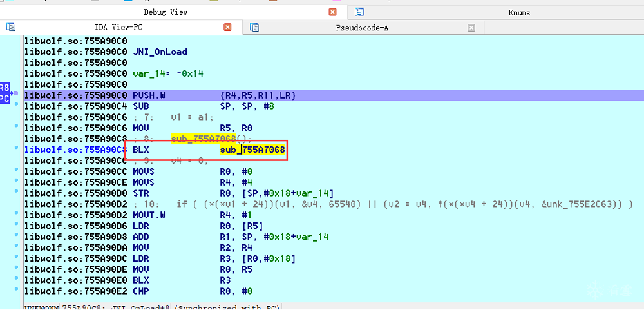This screenshot has height=310, width=644.
Task: Toggle breakpoint dot at BLX sub_755A7068 line
Action: (x=16, y=147)
